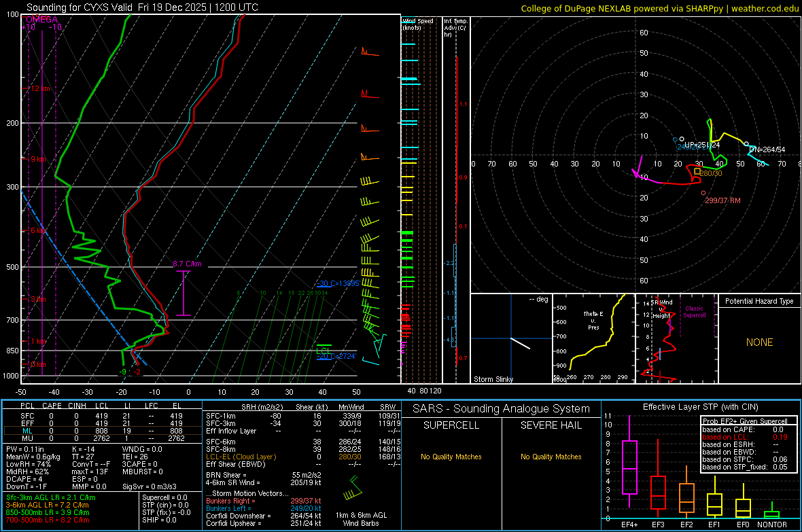Select the MU parcel row
Screen dimensions: 802x532
point(103,438)
